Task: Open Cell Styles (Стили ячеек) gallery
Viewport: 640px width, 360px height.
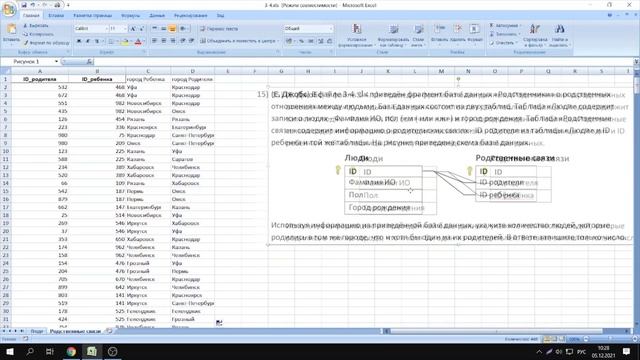Action: [418, 36]
